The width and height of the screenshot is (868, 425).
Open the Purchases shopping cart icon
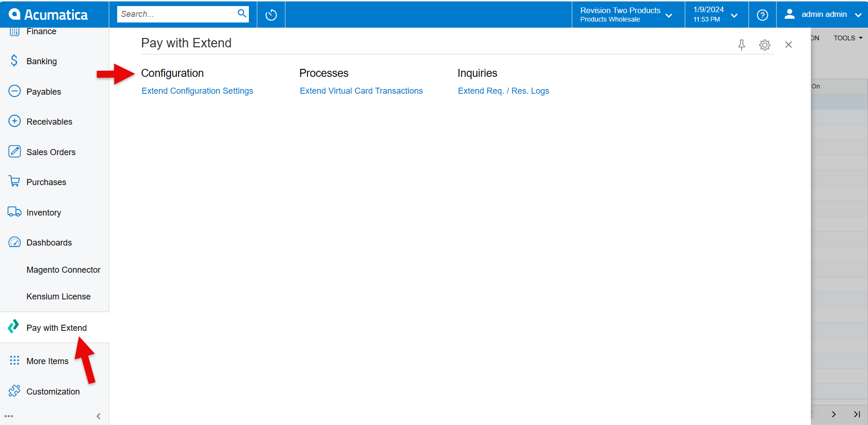click(14, 181)
